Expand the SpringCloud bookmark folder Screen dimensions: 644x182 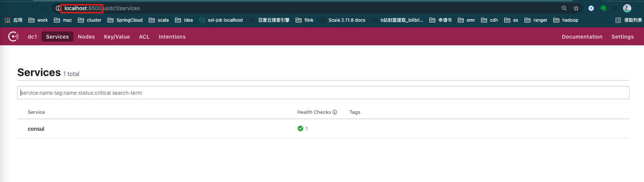click(x=125, y=20)
